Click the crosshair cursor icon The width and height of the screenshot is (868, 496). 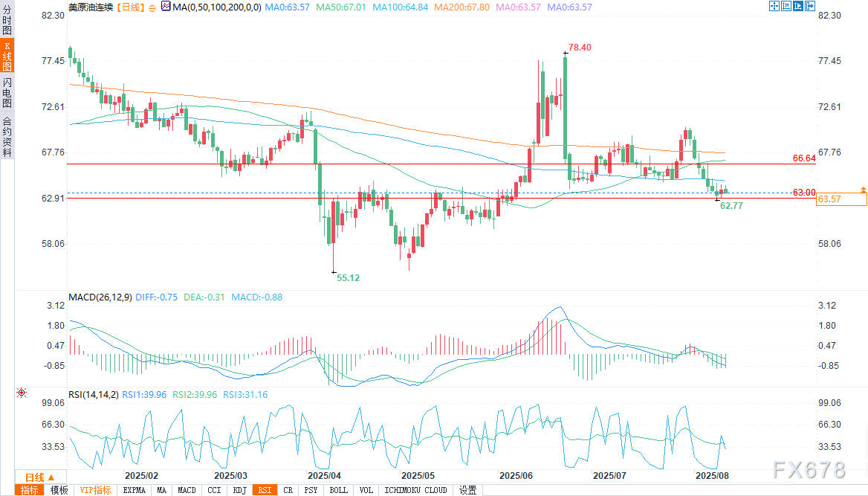[774, 6]
